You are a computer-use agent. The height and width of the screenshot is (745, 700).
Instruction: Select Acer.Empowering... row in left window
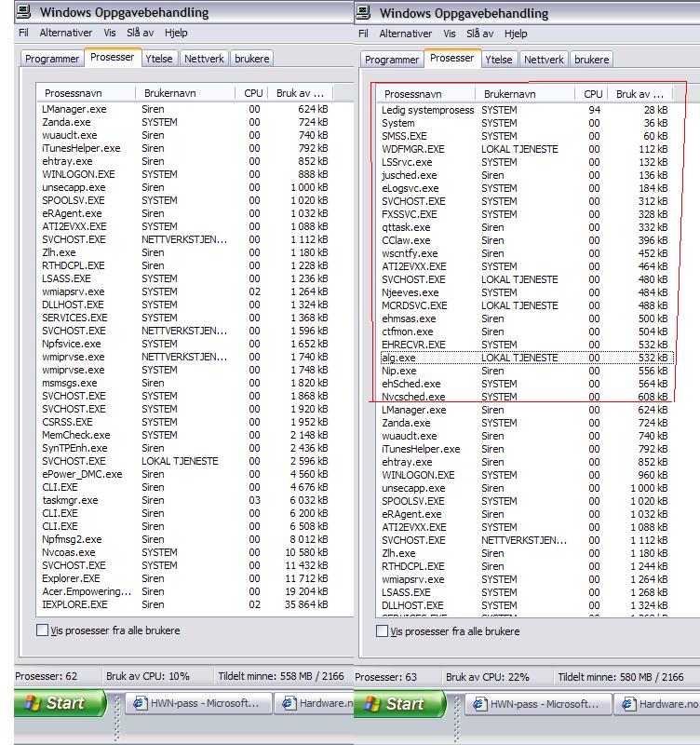tap(185, 591)
